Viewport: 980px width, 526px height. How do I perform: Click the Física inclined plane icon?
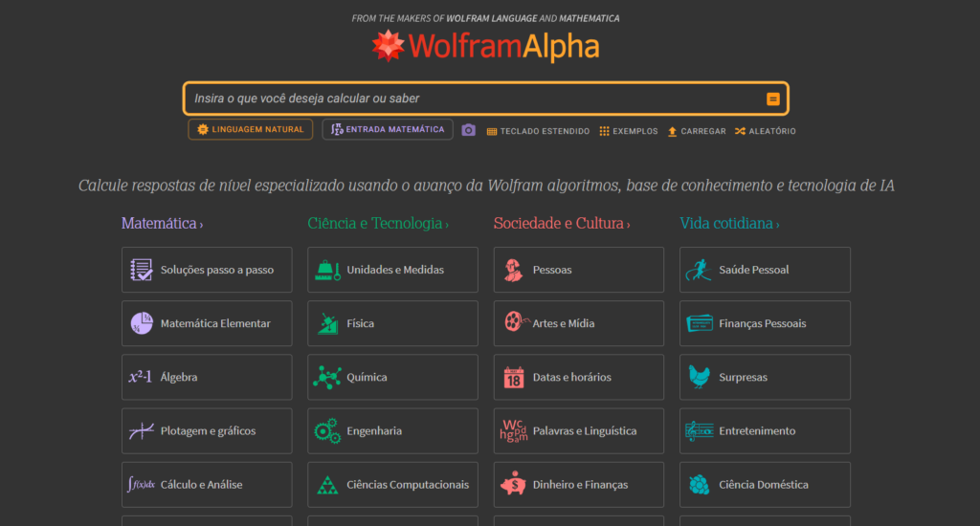pyautogui.click(x=327, y=323)
